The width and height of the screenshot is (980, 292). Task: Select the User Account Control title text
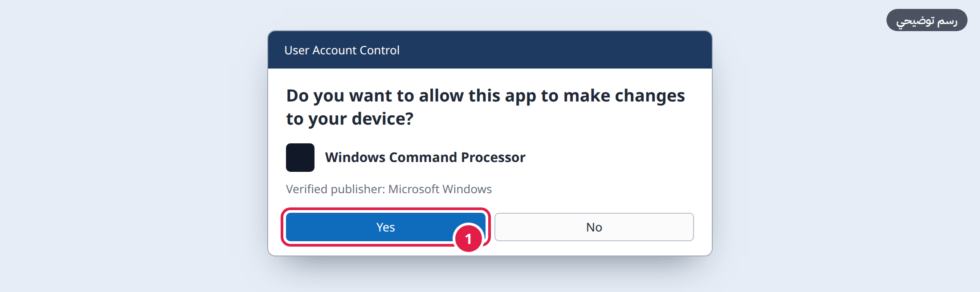342,50
